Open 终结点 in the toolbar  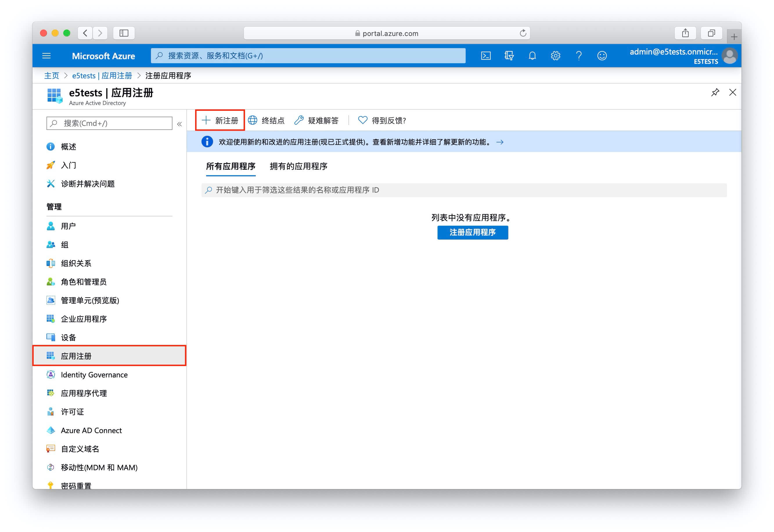point(266,120)
